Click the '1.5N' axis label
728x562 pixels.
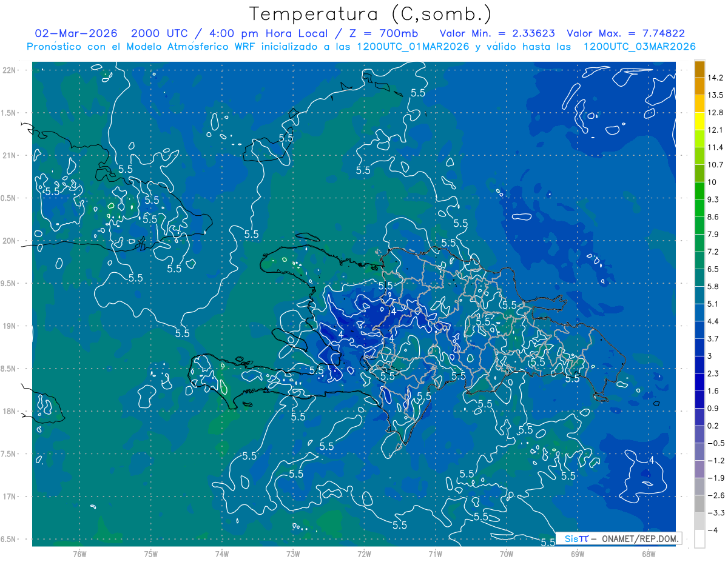click(x=10, y=113)
